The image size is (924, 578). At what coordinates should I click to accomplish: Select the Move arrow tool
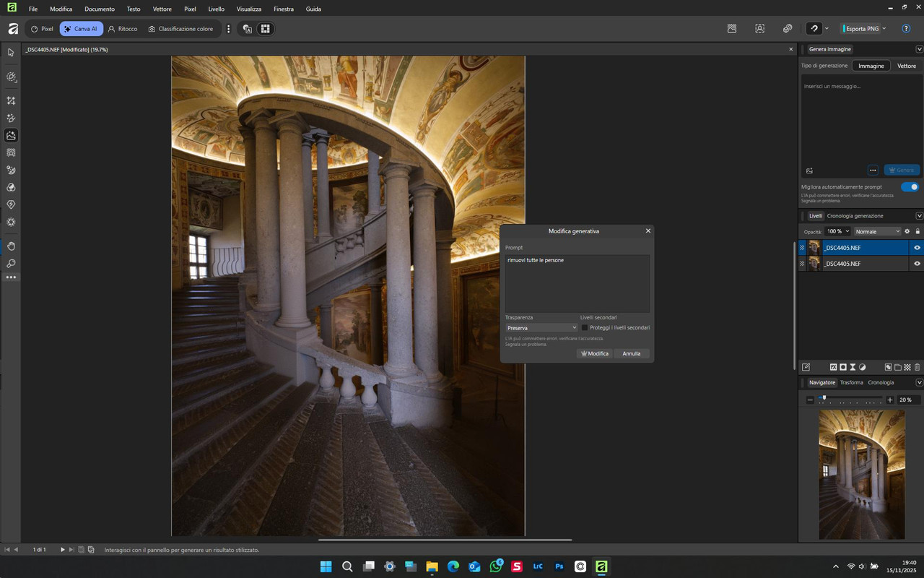tap(11, 53)
